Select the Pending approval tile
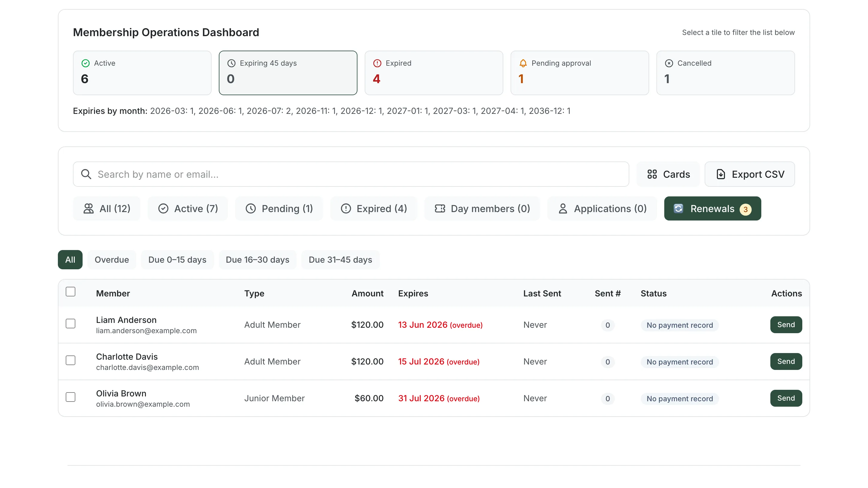Image resolution: width=868 pixels, height=488 pixels. pos(580,73)
